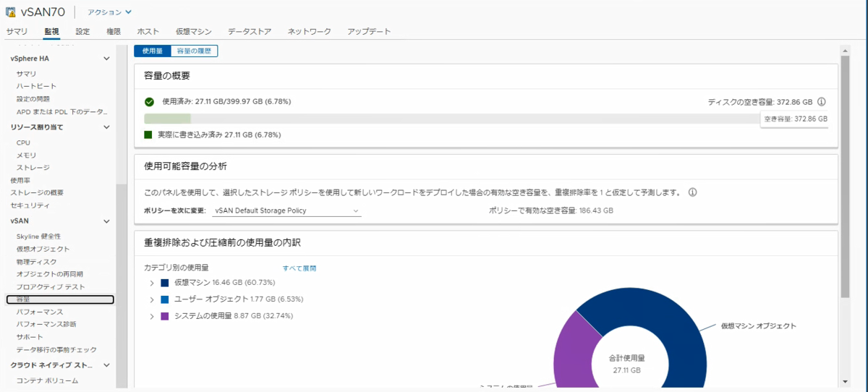This screenshot has width=868, height=392.
Task: Click the 使用済み: 27.11 GB/399.97 GB text
Action: 226,102
